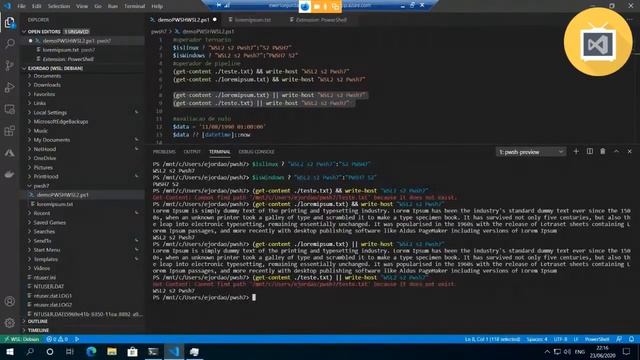
Task: Click WSL: Debian remote indicator
Action: pos(21,339)
